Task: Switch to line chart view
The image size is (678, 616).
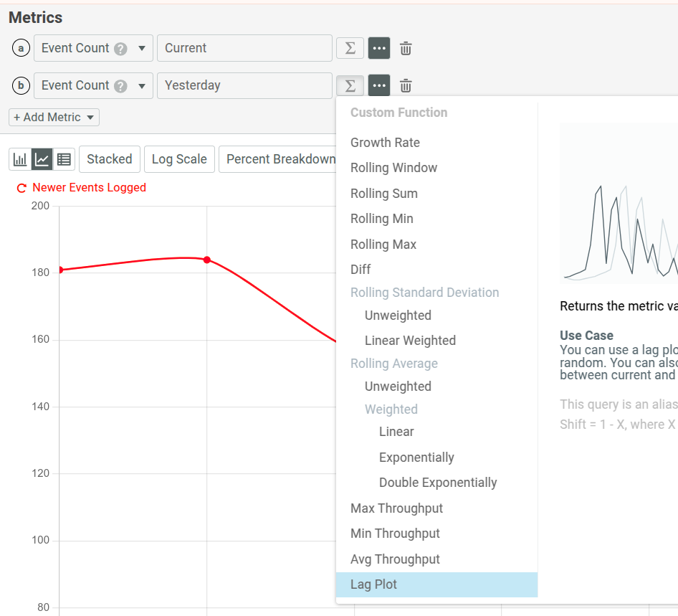Action: pyautogui.click(x=42, y=159)
